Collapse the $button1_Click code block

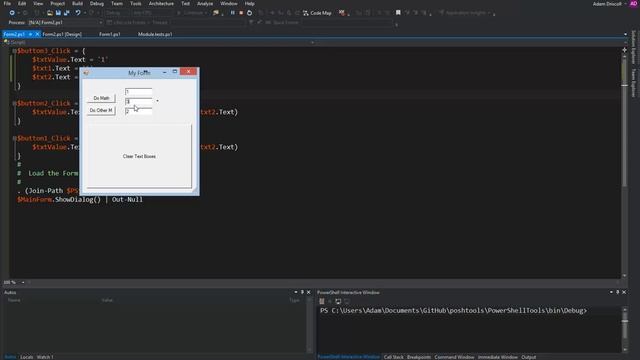pos(14,138)
